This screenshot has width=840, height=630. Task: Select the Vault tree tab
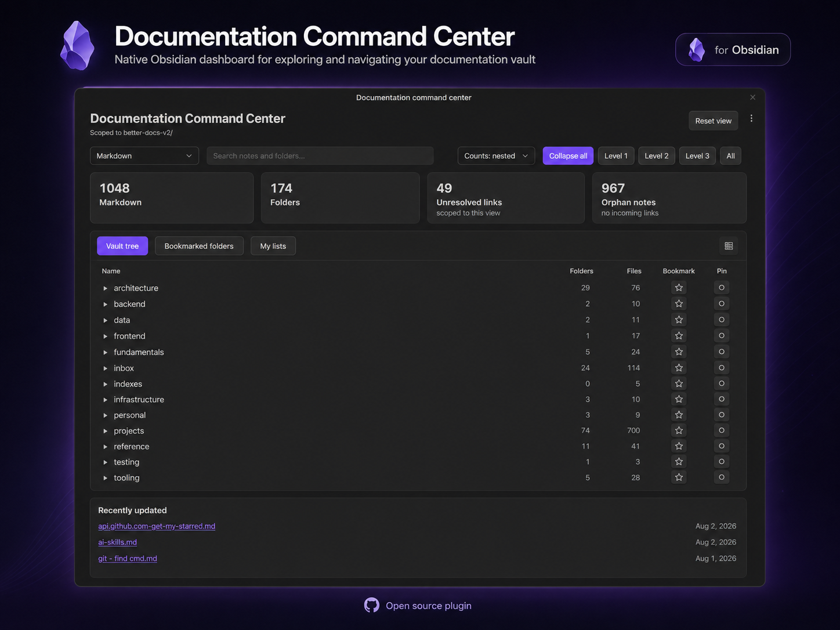pyautogui.click(x=122, y=246)
